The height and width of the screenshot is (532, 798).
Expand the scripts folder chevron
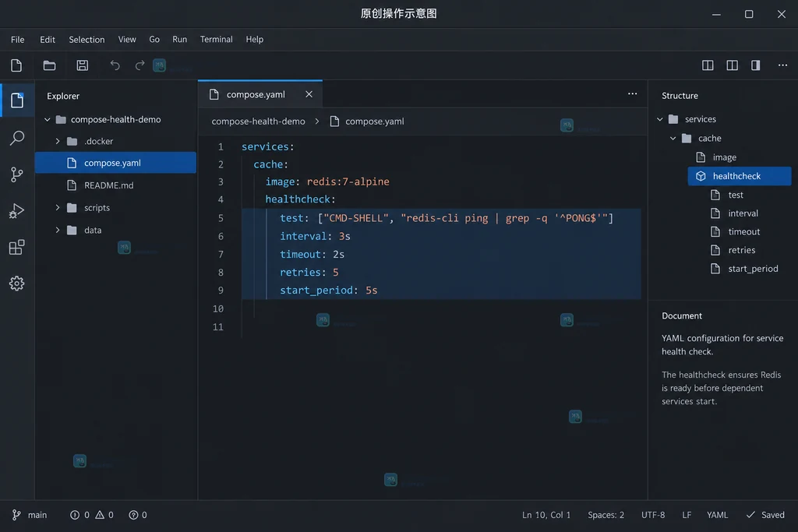(58, 207)
